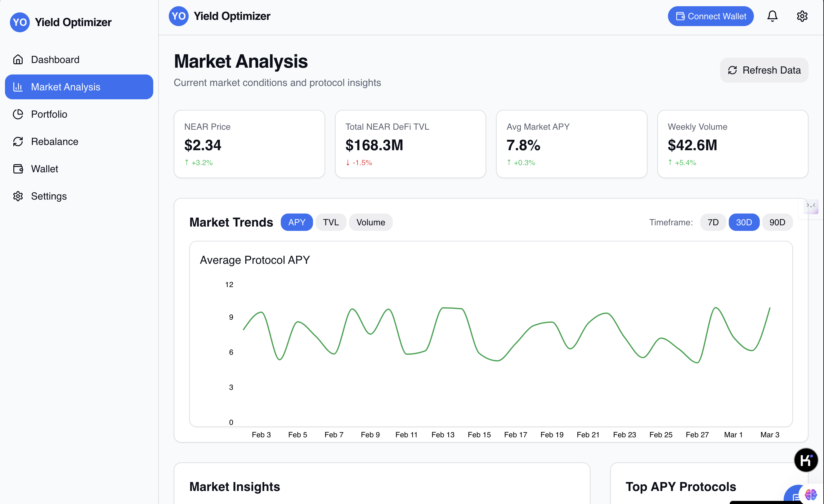Click the black K floating widget icon
The width and height of the screenshot is (824, 504).
(x=806, y=460)
